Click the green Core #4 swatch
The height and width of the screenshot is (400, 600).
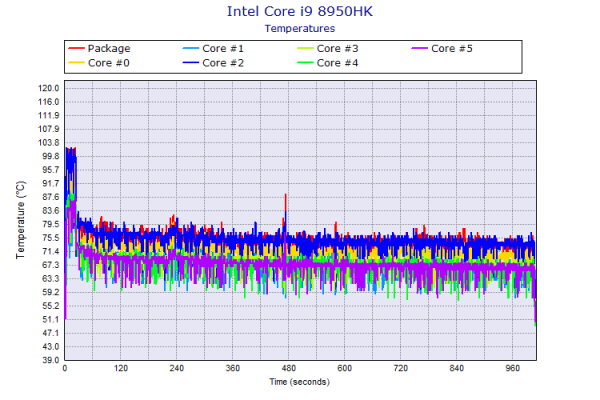[x=305, y=63]
